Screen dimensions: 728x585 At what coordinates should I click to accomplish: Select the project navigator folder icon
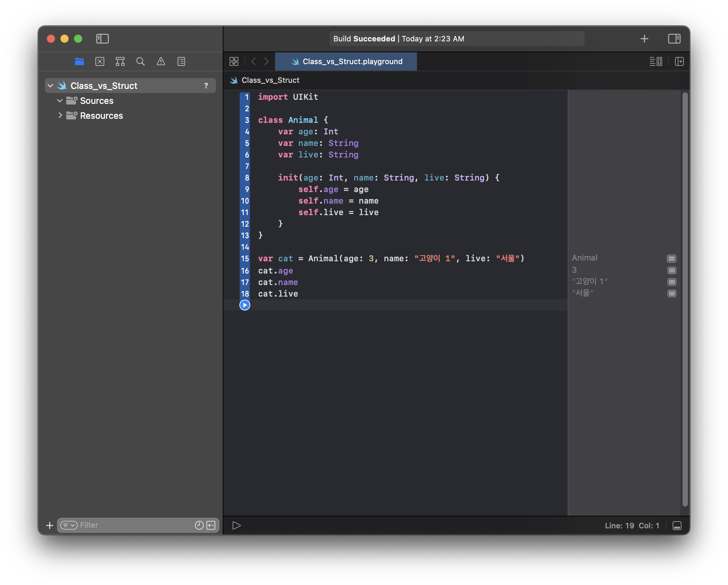pos(79,61)
